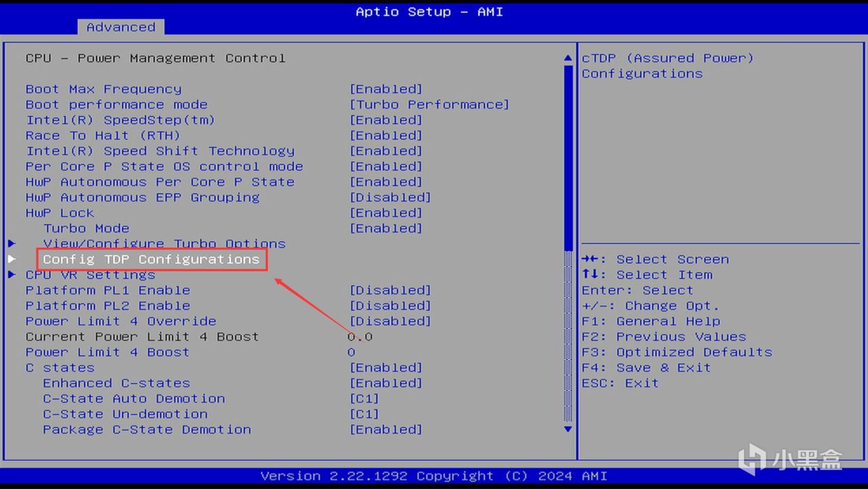The width and height of the screenshot is (868, 489).
Task: Select the HwP Lock setting
Action: pos(60,213)
